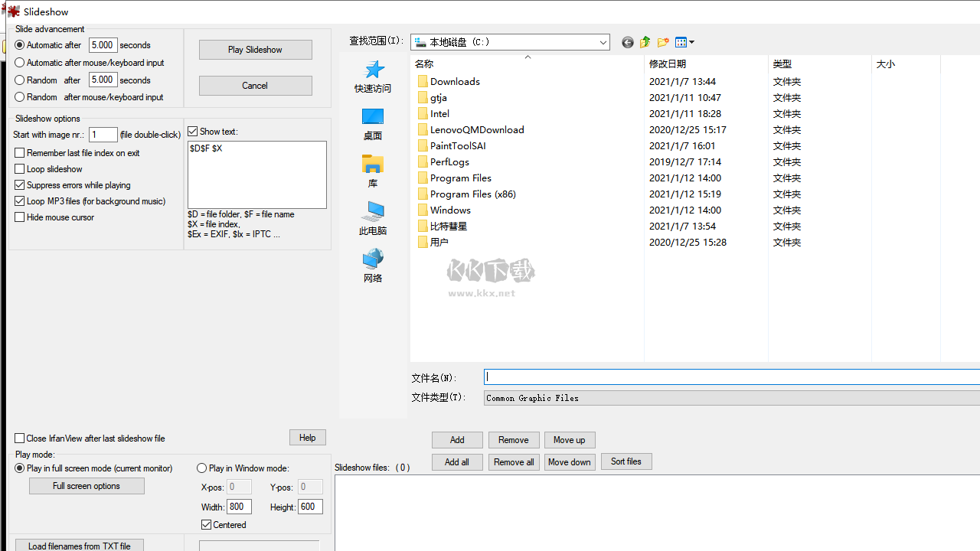
Task: Click the 文件名 input field
Action: [732, 377]
